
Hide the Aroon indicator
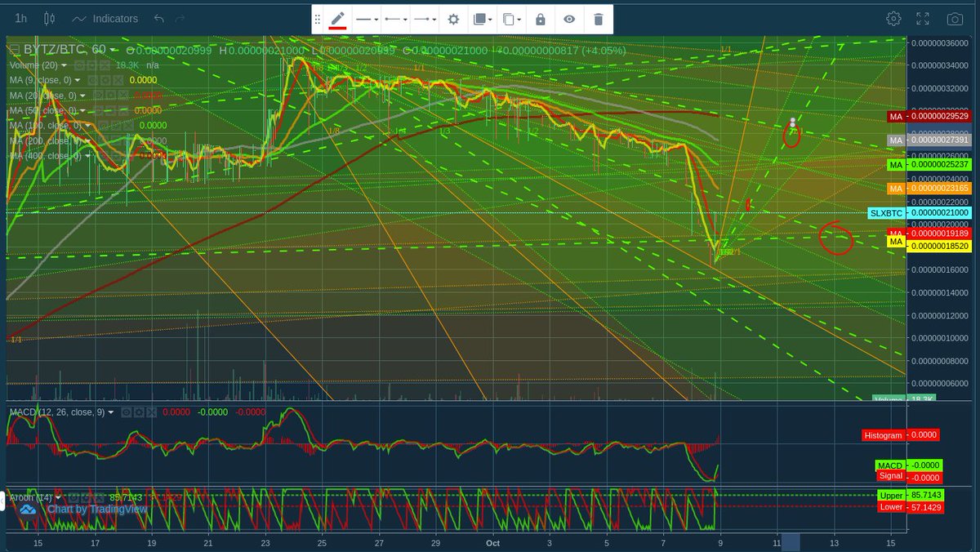(x=73, y=497)
